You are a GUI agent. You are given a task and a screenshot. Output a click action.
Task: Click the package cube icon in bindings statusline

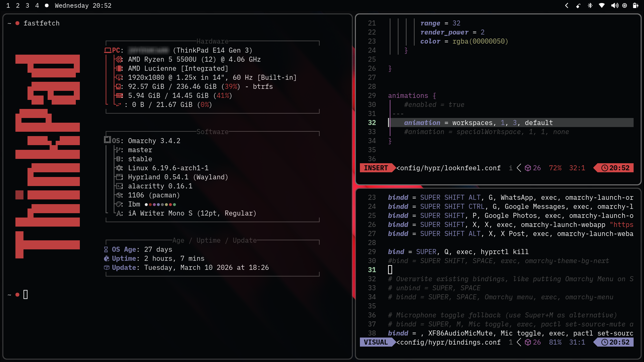point(528,342)
